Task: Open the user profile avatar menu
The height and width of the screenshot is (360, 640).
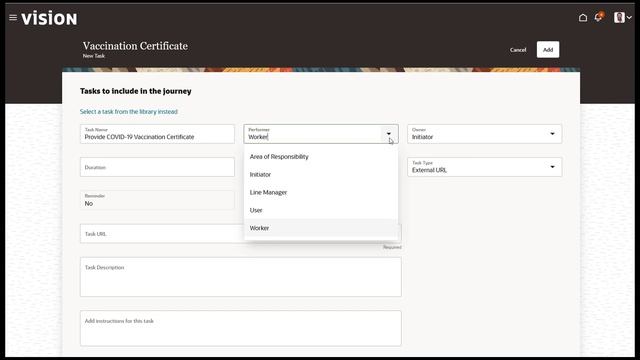Action: coord(619,18)
